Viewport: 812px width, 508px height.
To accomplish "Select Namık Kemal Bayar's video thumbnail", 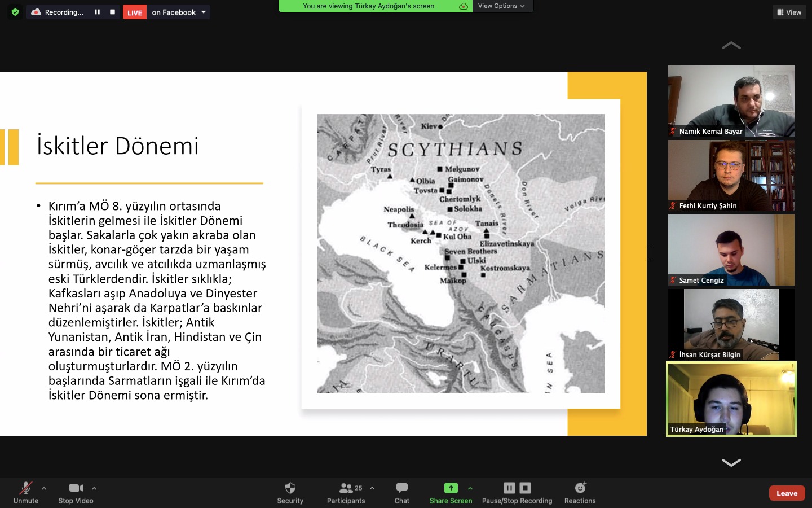I will click(x=731, y=101).
